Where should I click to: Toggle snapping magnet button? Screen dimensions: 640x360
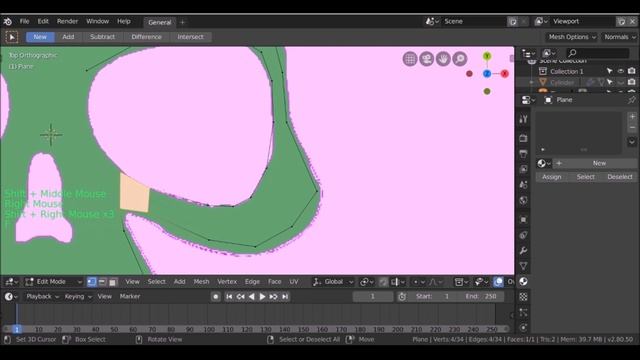click(383, 282)
